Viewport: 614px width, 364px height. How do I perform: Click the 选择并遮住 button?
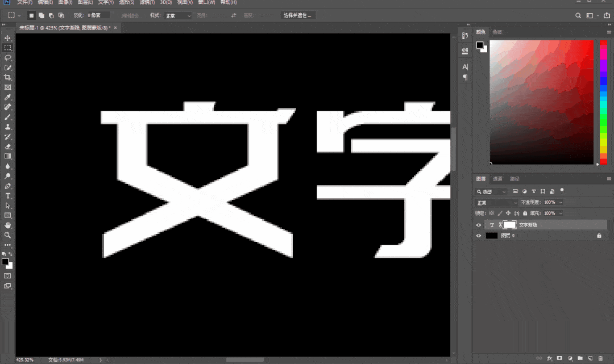coord(298,15)
